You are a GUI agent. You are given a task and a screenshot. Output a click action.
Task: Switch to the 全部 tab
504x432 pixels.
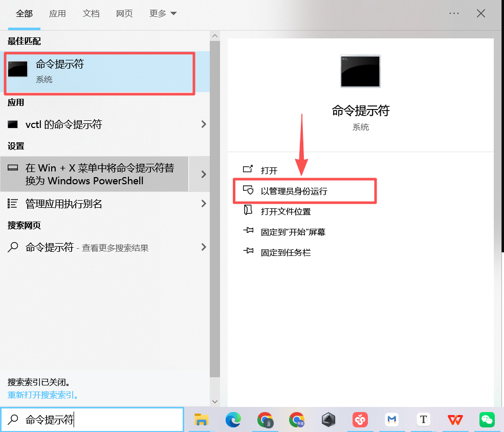coord(24,13)
